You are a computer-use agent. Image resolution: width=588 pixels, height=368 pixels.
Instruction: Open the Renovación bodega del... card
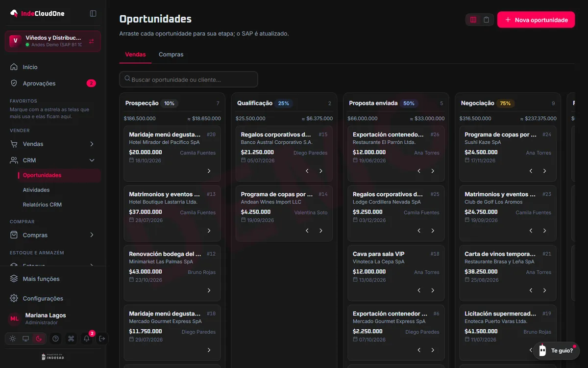[172, 273]
